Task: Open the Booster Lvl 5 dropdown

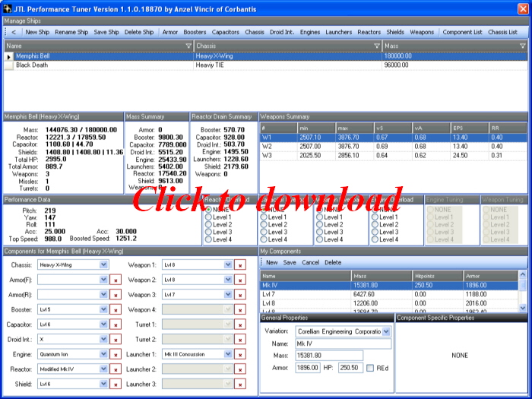Action: point(103,309)
